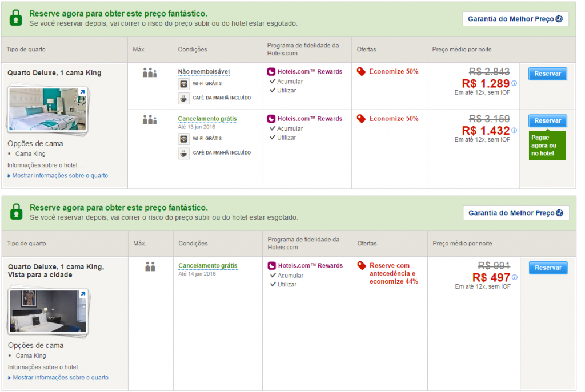The width and height of the screenshot is (585, 392).
Task: Click the Hoteis.com Rewards logo icon in the city view room row
Action: click(x=271, y=265)
